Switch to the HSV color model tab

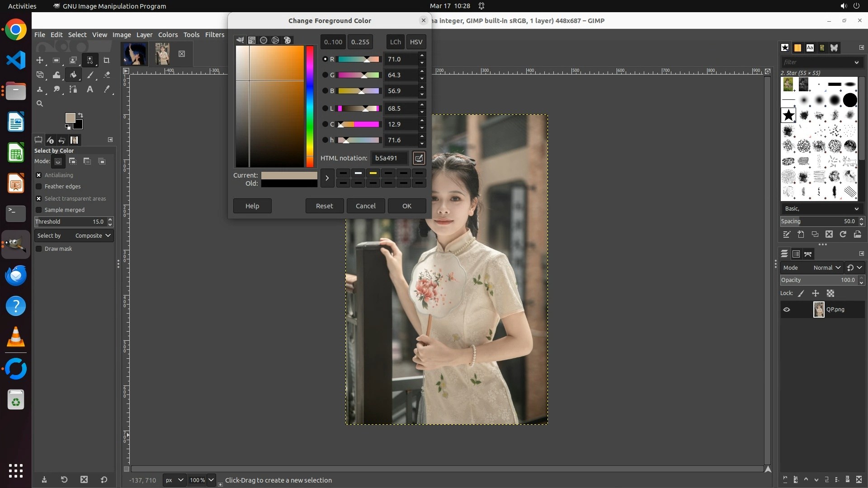(x=415, y=42)
